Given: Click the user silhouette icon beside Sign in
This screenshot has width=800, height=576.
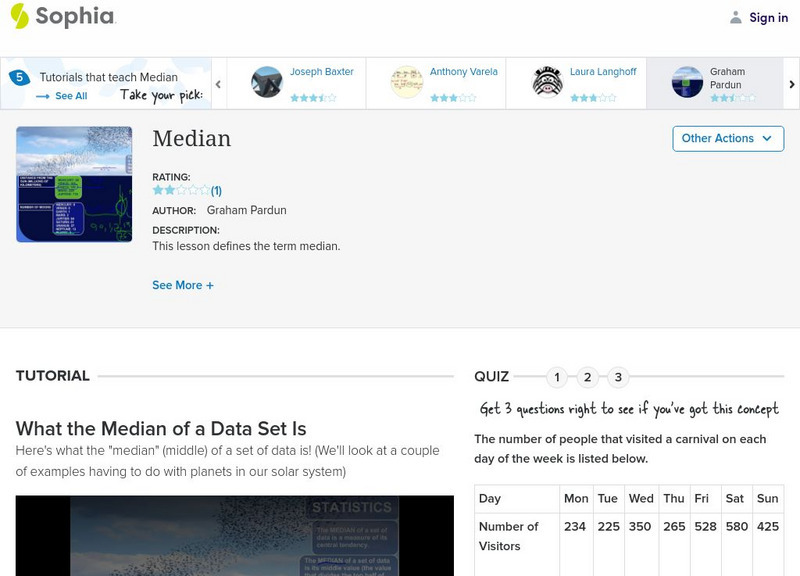Looking at the screenshot, I should coord(736,18).
